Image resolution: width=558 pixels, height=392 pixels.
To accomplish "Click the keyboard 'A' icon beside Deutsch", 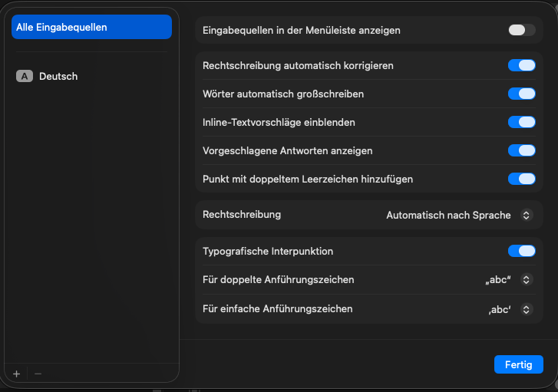I will [x=25, y=76].
